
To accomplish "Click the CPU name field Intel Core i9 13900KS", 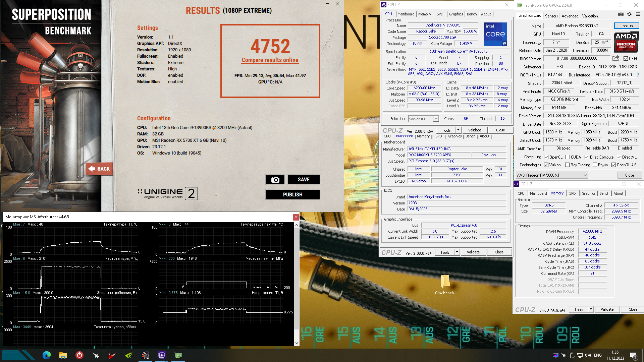I will pyautogui.click(x=443, y=25).
